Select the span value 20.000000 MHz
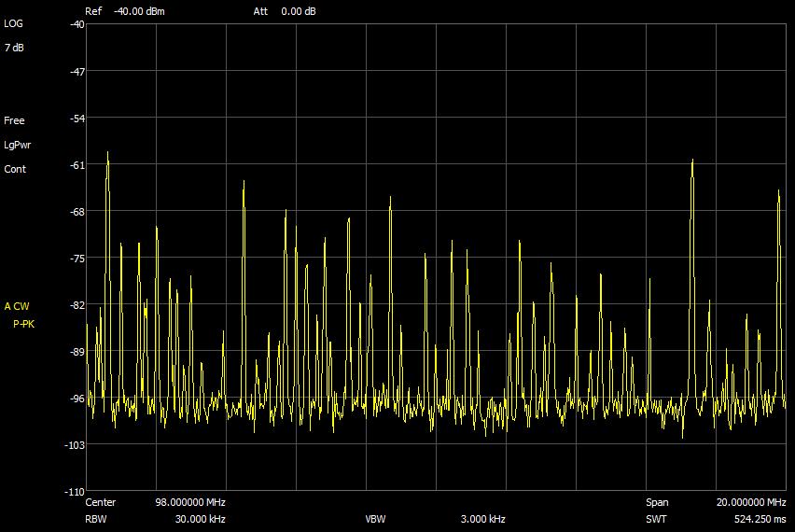Image resolution: width=795 pixels, height=532 pixels. 751,502
